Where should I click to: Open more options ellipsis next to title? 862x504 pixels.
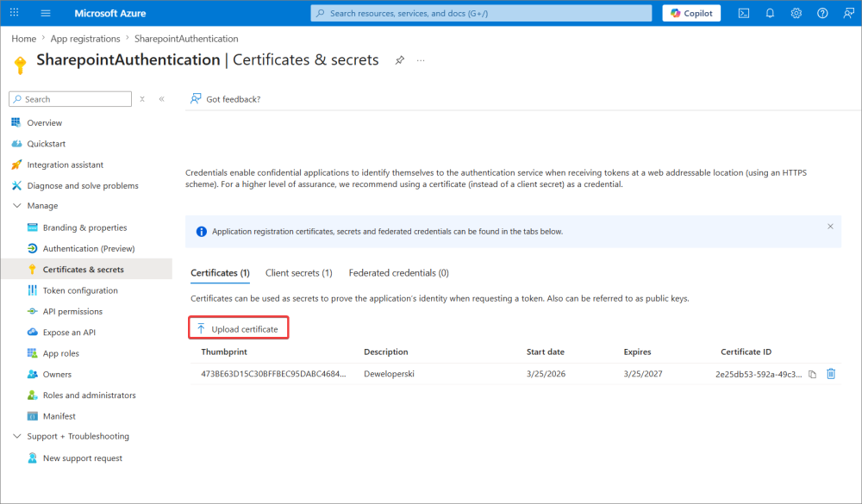421,60
